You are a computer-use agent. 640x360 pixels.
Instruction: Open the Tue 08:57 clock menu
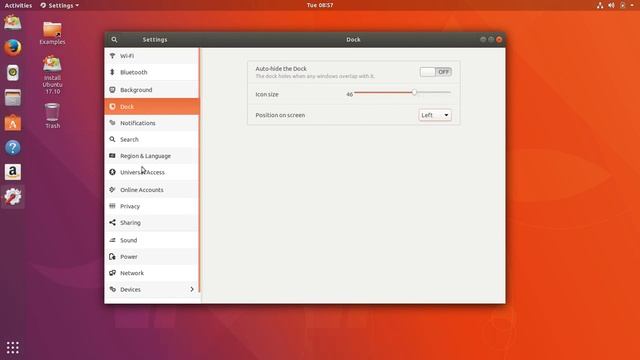[x=320, y=5]
